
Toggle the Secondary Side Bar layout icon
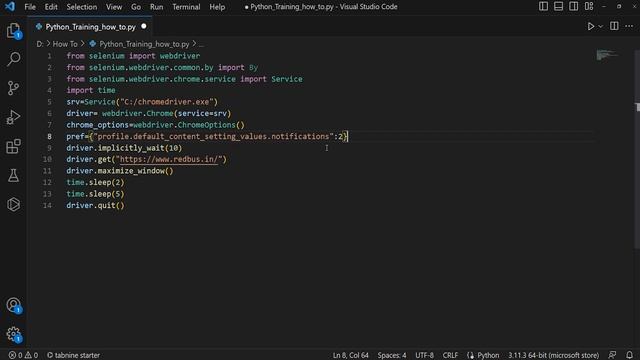573,7
